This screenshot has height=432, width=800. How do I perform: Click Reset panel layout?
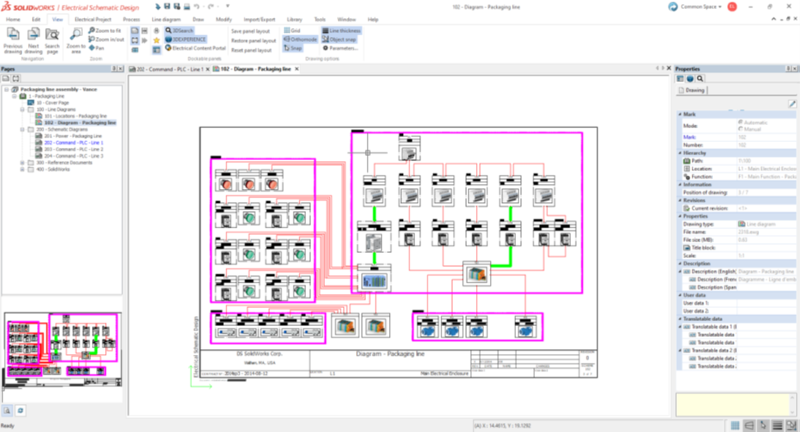pos(252,50)
